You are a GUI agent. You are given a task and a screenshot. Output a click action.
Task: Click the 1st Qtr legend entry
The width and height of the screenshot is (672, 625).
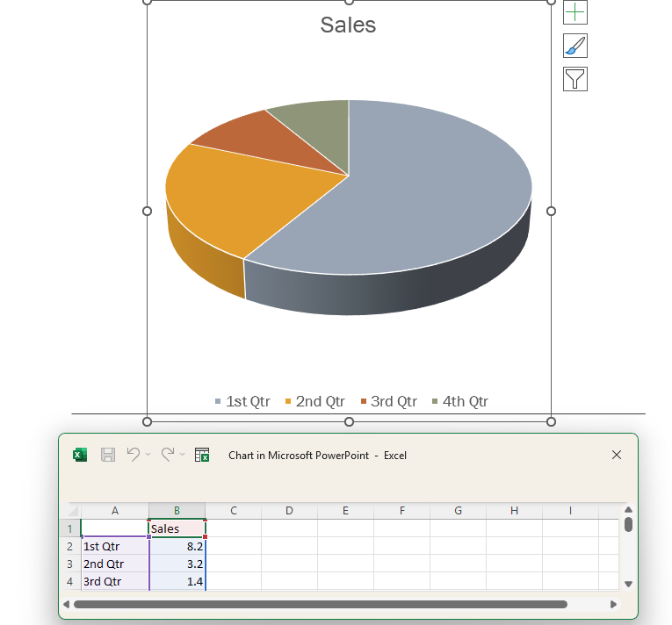pos(242,401)
